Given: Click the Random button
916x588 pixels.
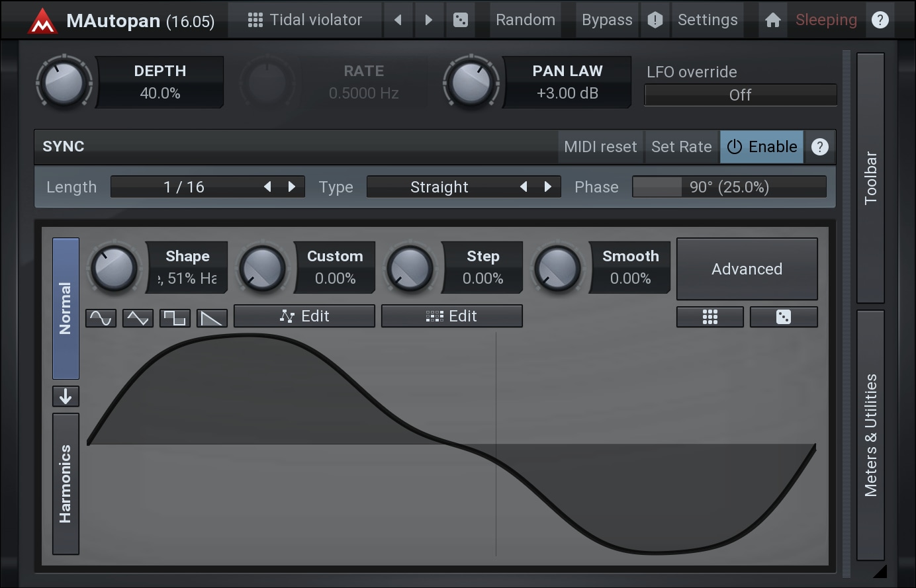Looking at the screenshot, I should pyautogui.click(x=526, y=20).
